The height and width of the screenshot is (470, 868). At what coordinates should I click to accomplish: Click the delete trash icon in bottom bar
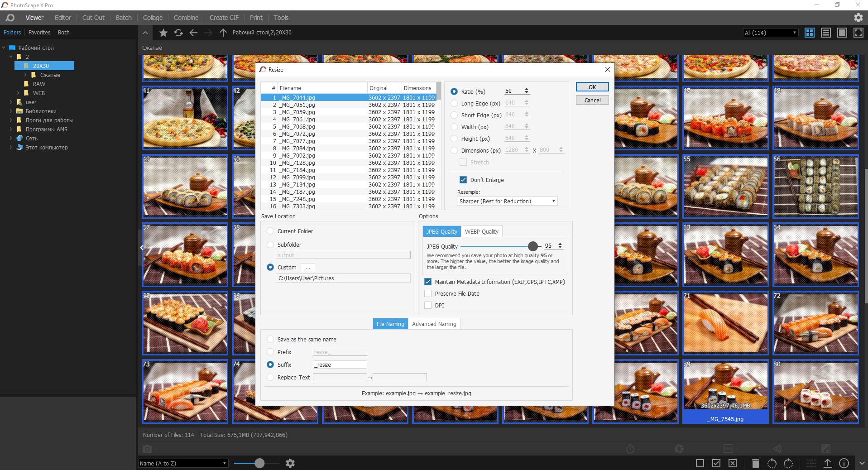(755, 463)
